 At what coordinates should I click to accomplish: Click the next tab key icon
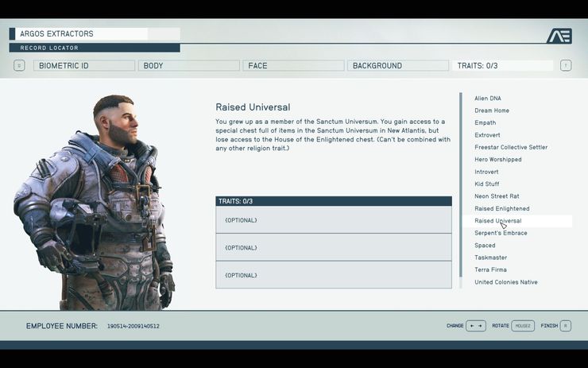tap(566, 66)
